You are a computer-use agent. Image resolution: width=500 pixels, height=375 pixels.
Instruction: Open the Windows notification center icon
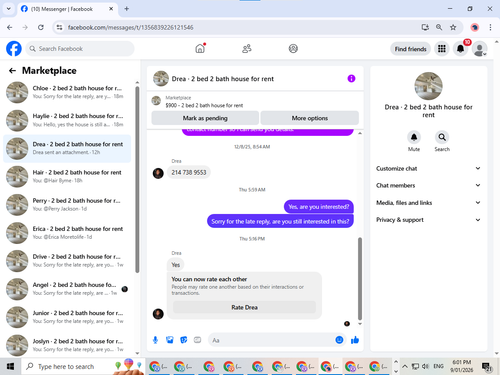coord(487,367)
